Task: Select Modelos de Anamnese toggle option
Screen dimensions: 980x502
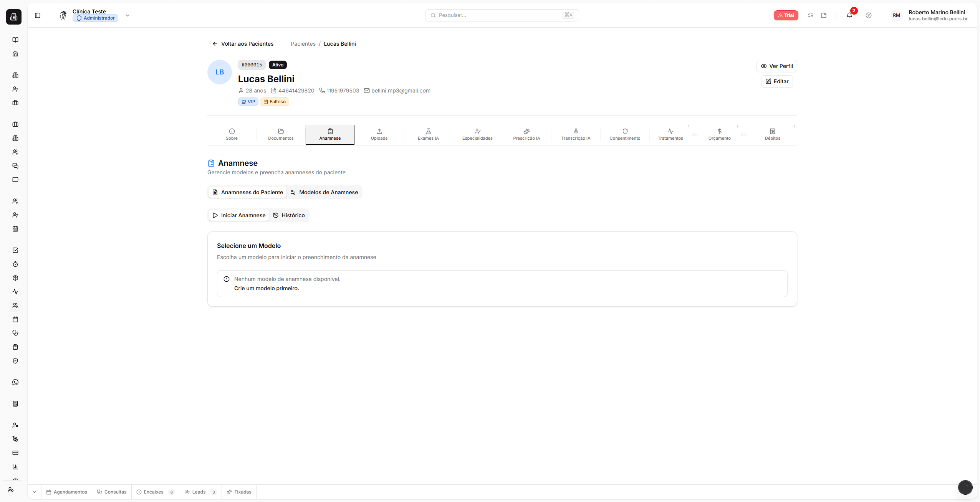Action: click(324, 192)
